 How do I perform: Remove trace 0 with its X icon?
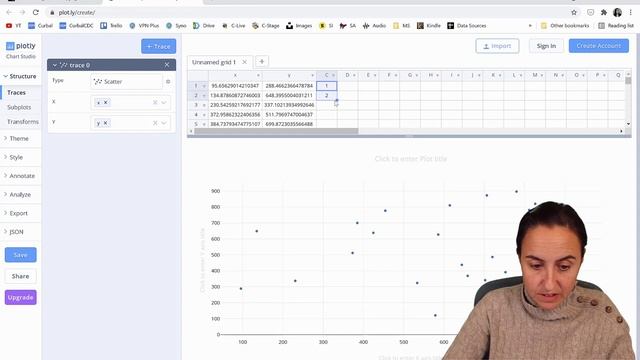coord(167,65)
